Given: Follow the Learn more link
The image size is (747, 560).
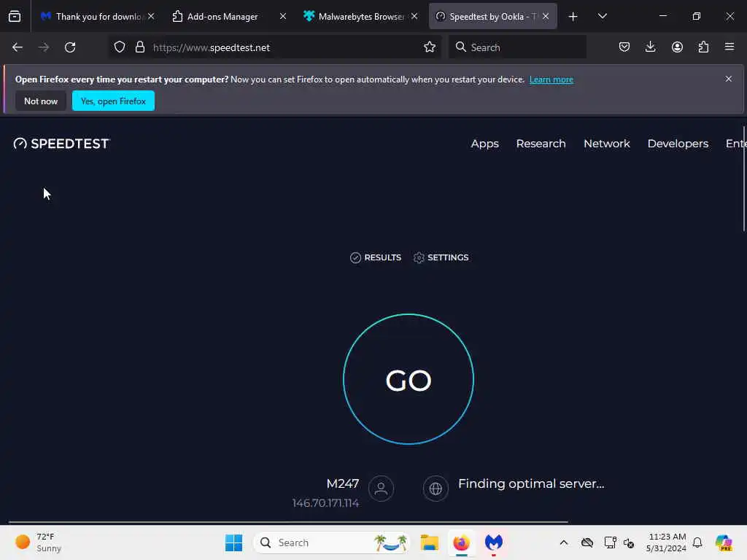Looking at the screenshot, I should click(x=551, y=79).
